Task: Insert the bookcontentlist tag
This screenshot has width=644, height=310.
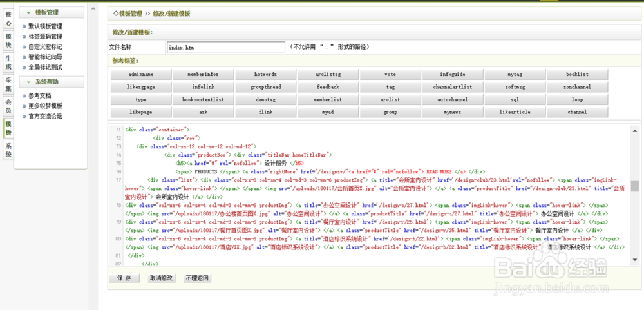Action: (x=204, y=99)
